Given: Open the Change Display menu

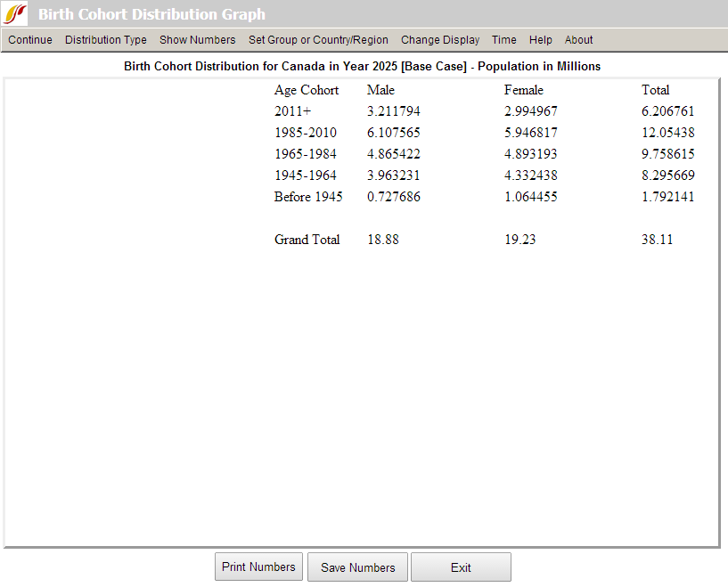Looking at the screenshot, I should click(439, 39).
